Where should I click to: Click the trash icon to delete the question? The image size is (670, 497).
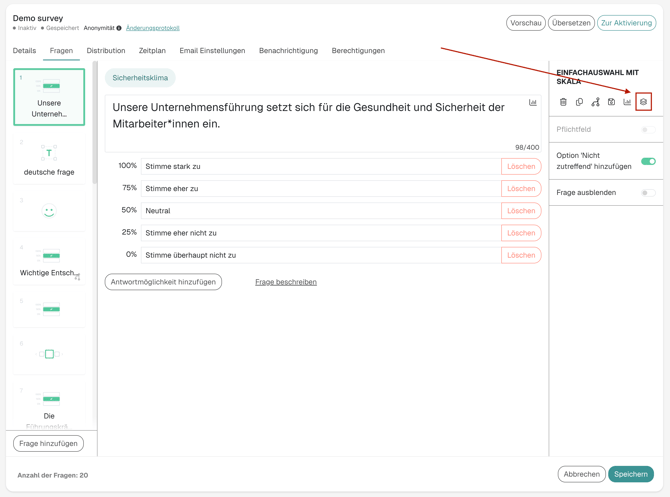click(x=563, y=102)
